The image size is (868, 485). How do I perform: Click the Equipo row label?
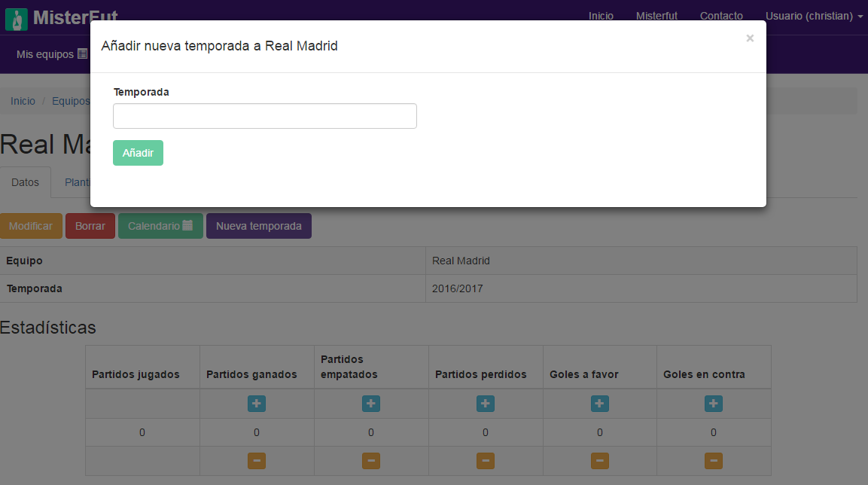[x=24, y=261]
